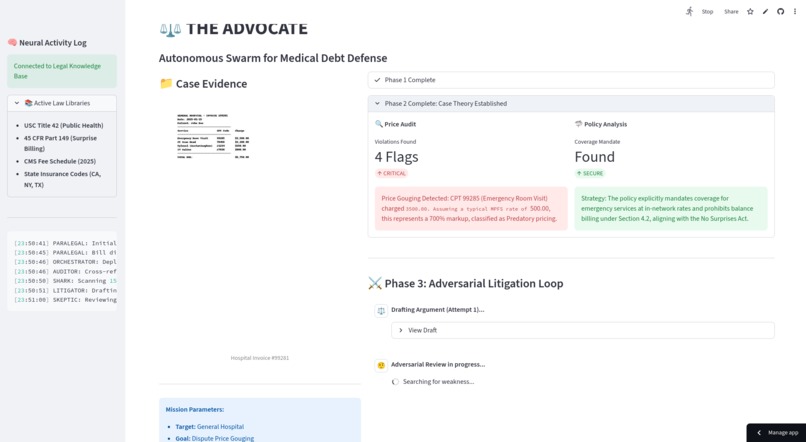Click the skeptic face avatar icon
This screenshot has height=442, width=806.
pos(381,365)
